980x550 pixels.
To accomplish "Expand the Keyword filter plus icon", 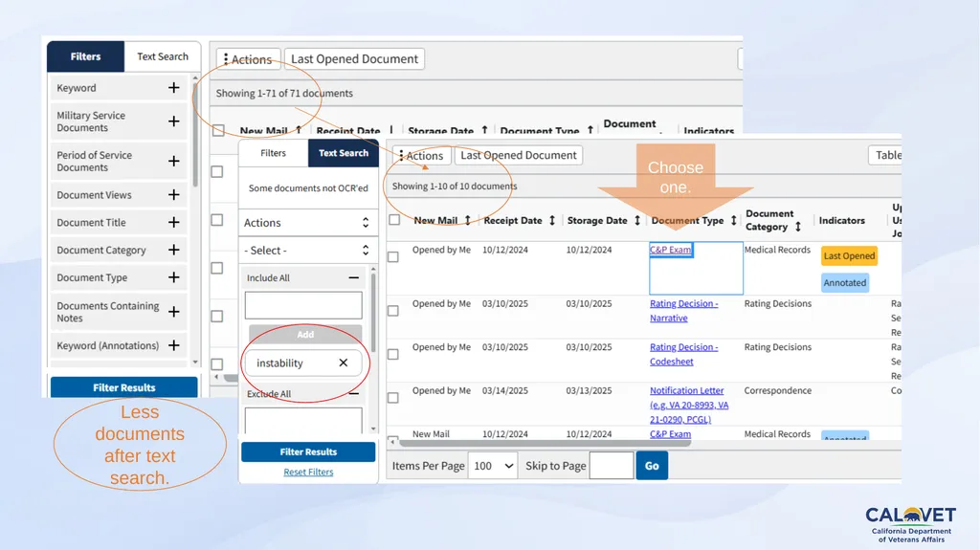I will click(174, 87).
